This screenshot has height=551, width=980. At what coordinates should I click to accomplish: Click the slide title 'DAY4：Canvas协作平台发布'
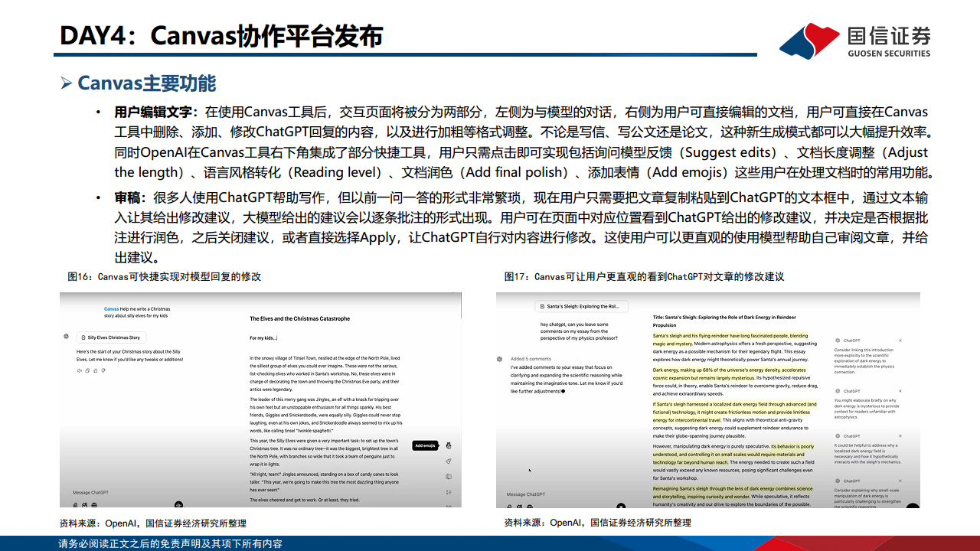[x=221, y=36]
